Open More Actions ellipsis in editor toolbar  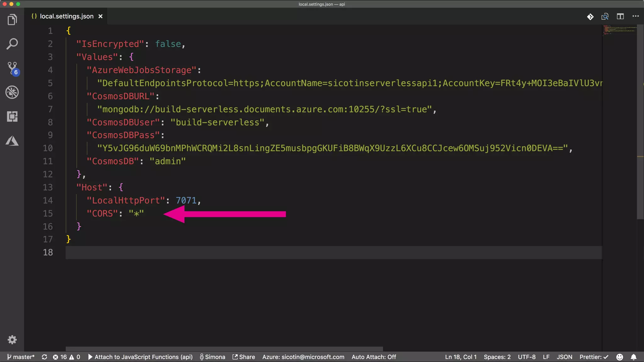pos(636,16)
